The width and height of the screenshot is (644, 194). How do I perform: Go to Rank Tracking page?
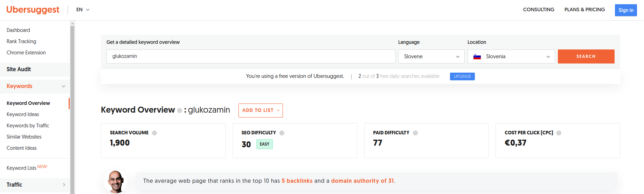point(21,41)
